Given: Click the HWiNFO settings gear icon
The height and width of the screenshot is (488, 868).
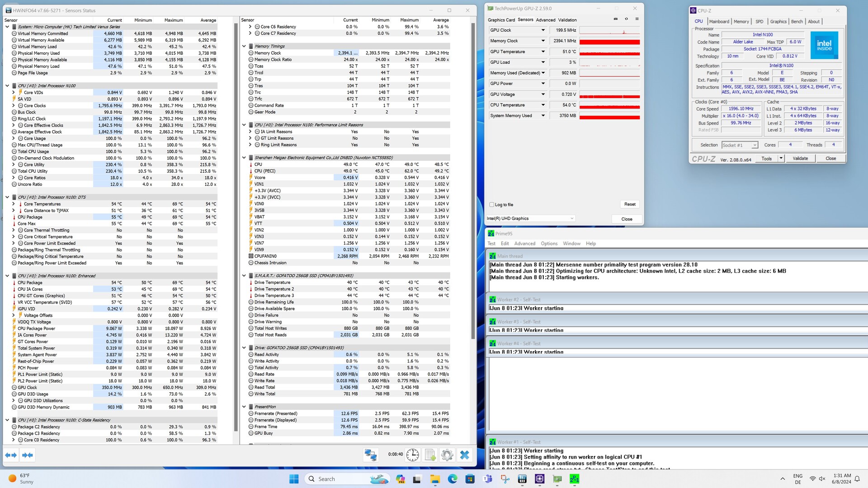Looking at the screenshot, I should (x=447, y=455).
